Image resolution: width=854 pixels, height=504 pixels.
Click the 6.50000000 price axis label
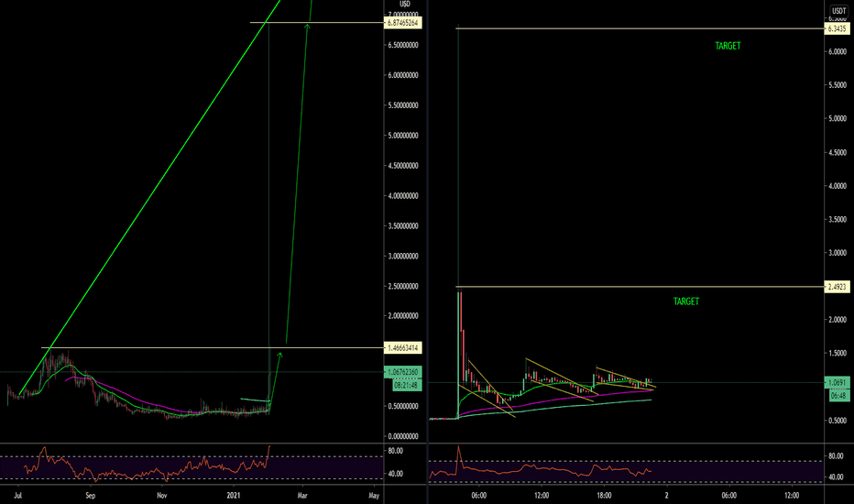403,45
